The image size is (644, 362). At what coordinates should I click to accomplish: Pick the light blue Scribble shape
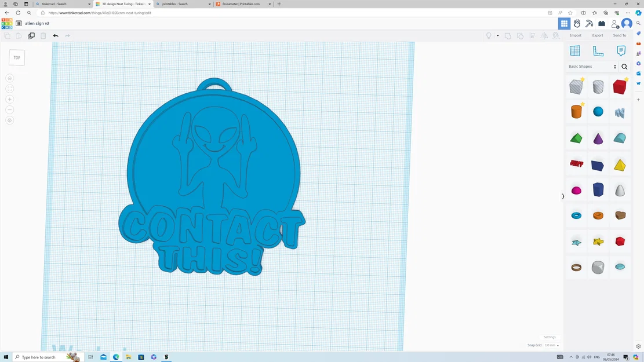[620, 112]
